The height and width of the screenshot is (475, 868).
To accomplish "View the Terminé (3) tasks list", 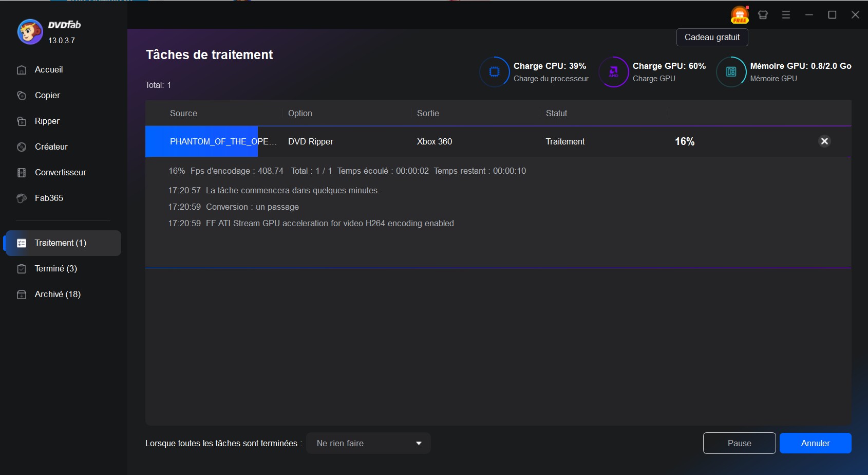I will [55, 268].
